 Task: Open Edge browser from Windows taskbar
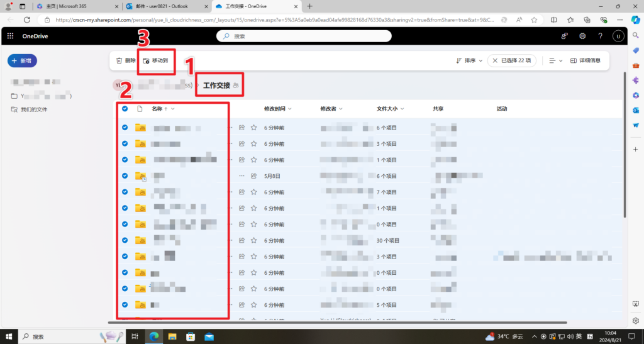[x=153, y=336]
